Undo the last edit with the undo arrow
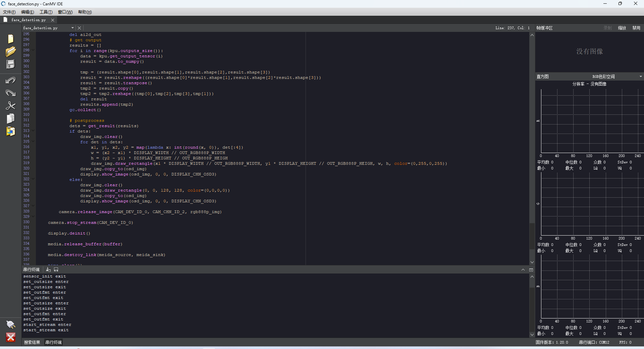Viewport: 644px width, 349px height. click(x=11, y=80)
